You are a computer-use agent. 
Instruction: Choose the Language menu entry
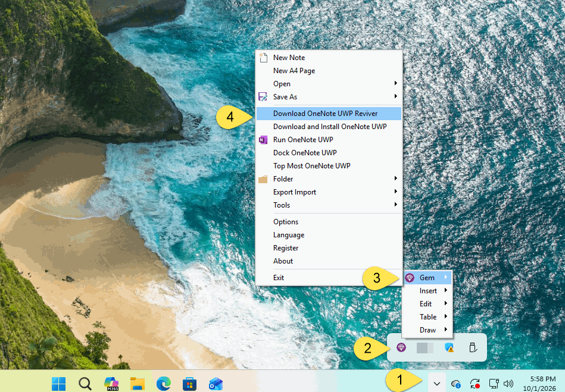[329, 235]
